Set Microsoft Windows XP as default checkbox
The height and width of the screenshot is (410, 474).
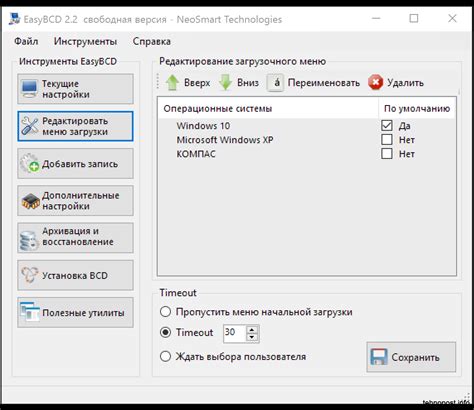pos(387,140)
